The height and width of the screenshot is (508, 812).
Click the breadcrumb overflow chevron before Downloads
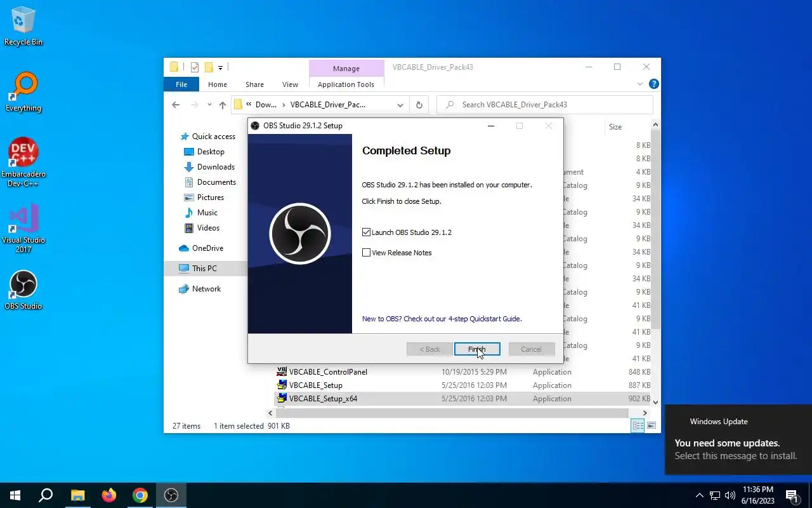coord(249,105)
